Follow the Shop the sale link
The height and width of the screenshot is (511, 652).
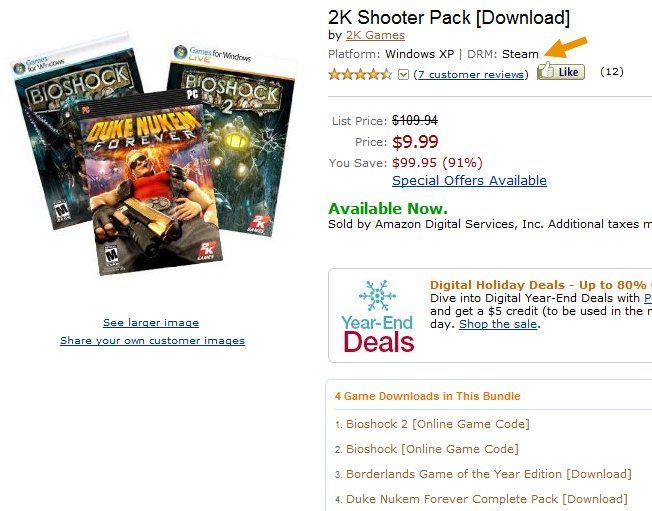tap(498, 324)
